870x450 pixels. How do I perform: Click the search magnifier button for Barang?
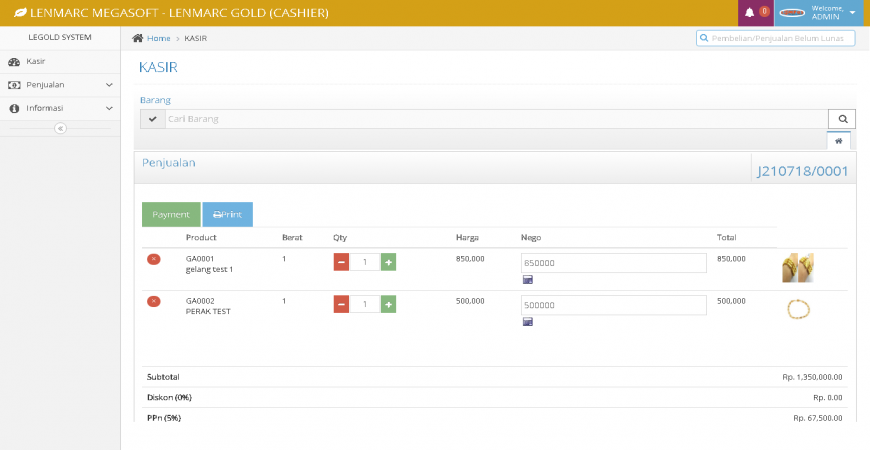(842, 119)
